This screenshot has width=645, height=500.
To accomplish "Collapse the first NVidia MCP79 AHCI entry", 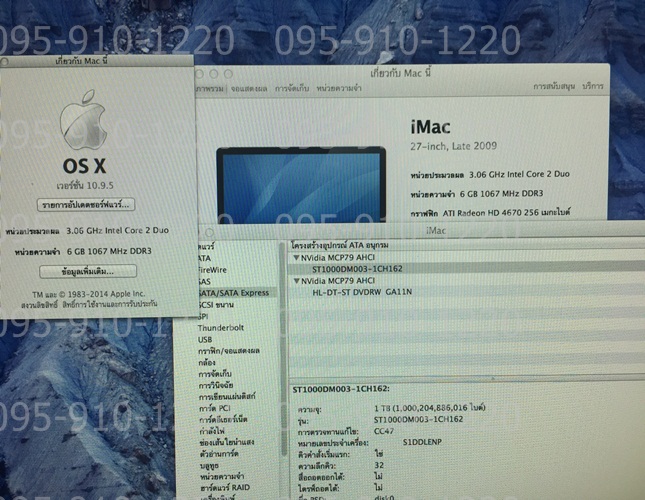I will coord(296,258).
